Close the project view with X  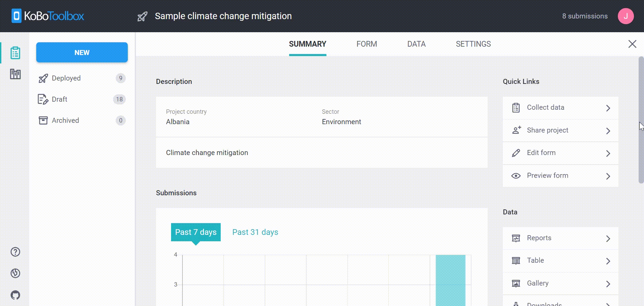[632, 44]
